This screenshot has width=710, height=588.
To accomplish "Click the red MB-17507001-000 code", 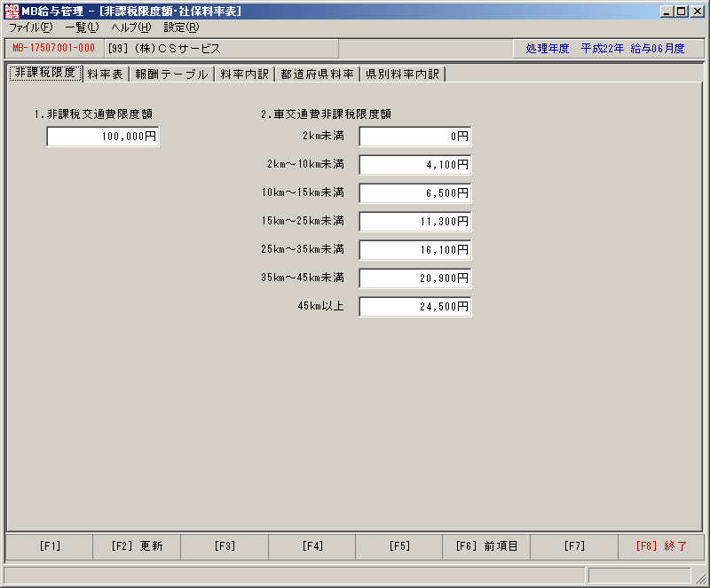I will [x=53, y=48].
